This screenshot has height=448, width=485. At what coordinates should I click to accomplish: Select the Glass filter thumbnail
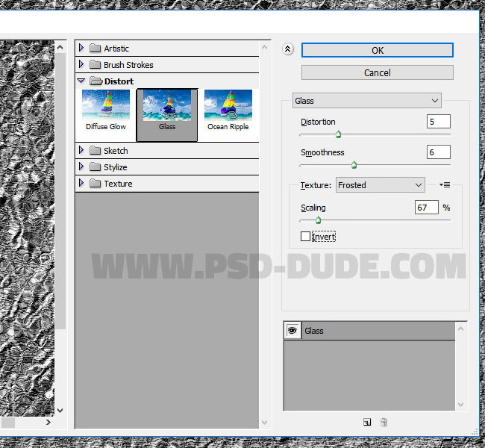(167, 114)
